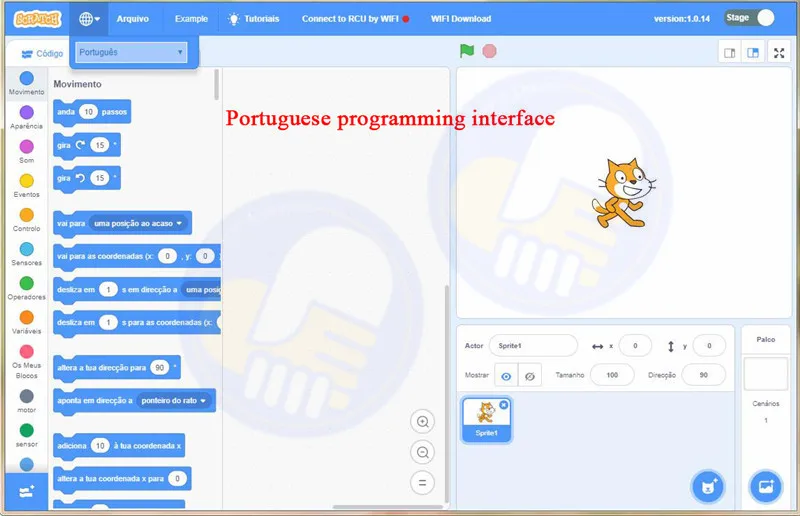
Task: Select Os Meus Blocos category
Action: point(27,361)
